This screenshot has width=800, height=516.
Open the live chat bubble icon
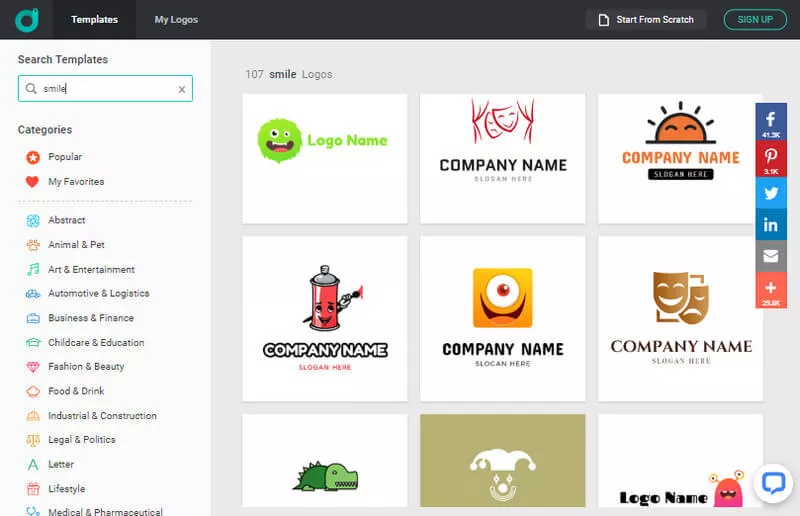(773, 482)
